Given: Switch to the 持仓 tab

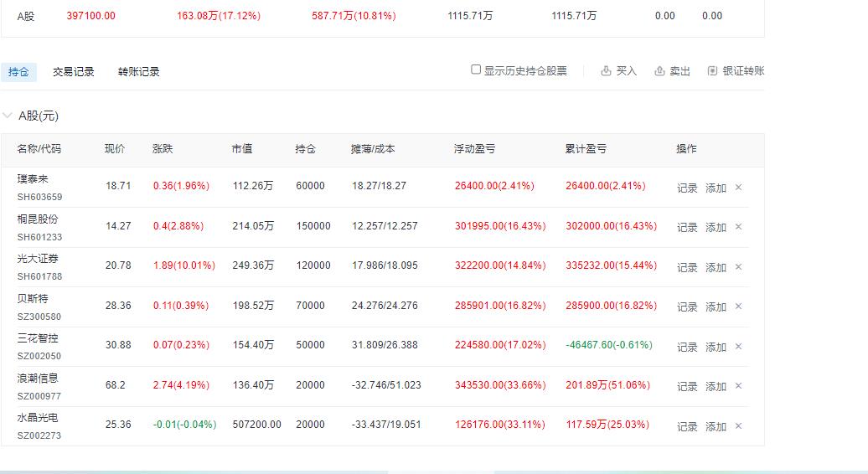Looking at the screenshot, I should pyautogui.click(x=18, y=72).
